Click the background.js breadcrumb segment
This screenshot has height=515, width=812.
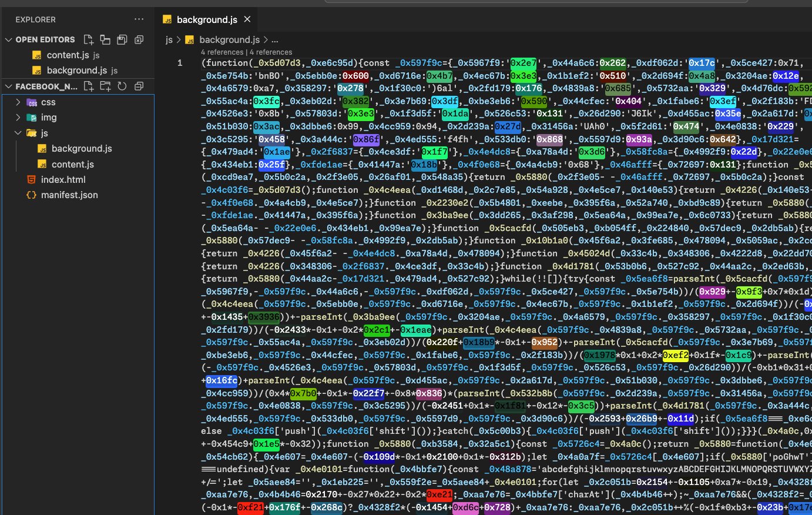229,39
